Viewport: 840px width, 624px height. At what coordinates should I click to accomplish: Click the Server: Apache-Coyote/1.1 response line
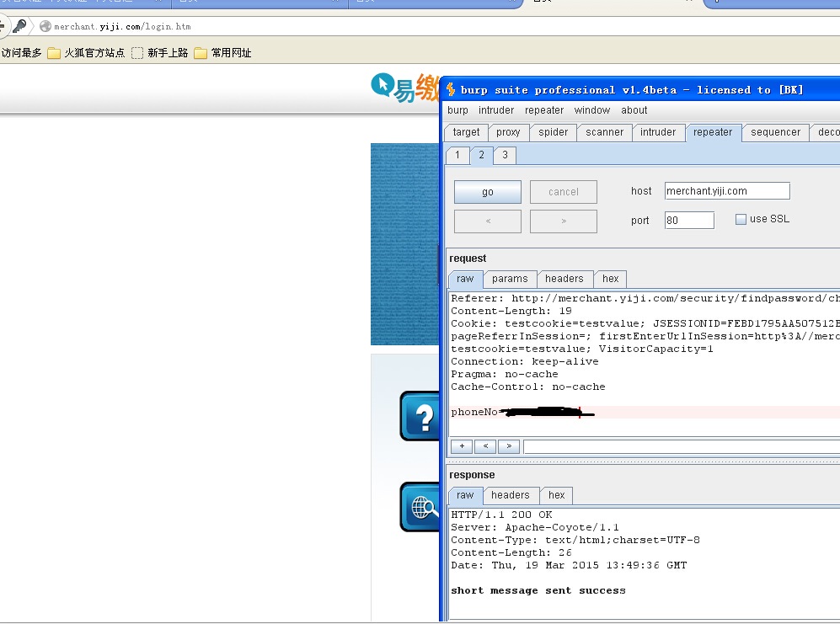click(535, 528)
